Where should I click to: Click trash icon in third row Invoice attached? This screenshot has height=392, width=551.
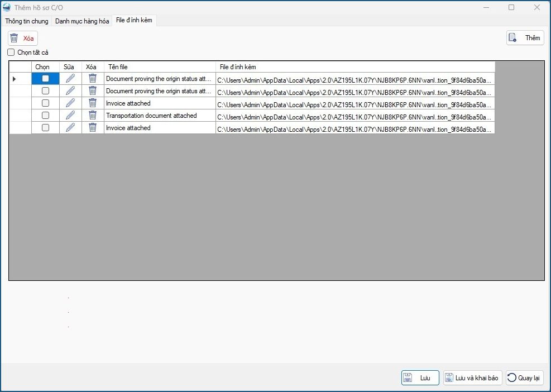pos(93,103)
